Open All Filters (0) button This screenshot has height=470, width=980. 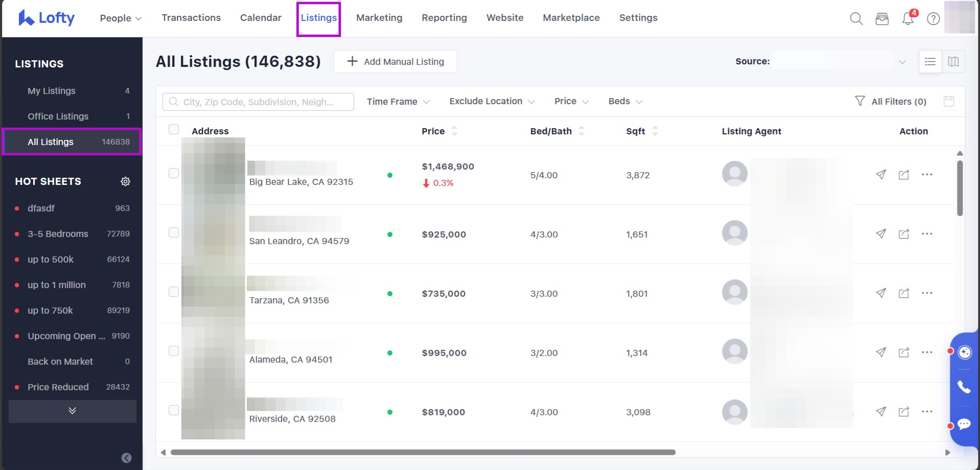pos(891,102)
